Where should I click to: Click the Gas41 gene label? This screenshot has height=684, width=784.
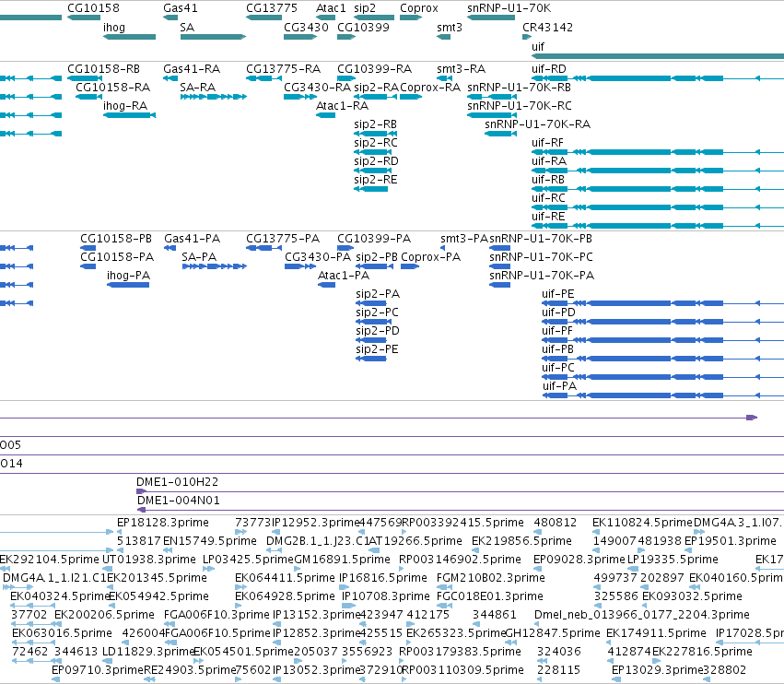180,8
